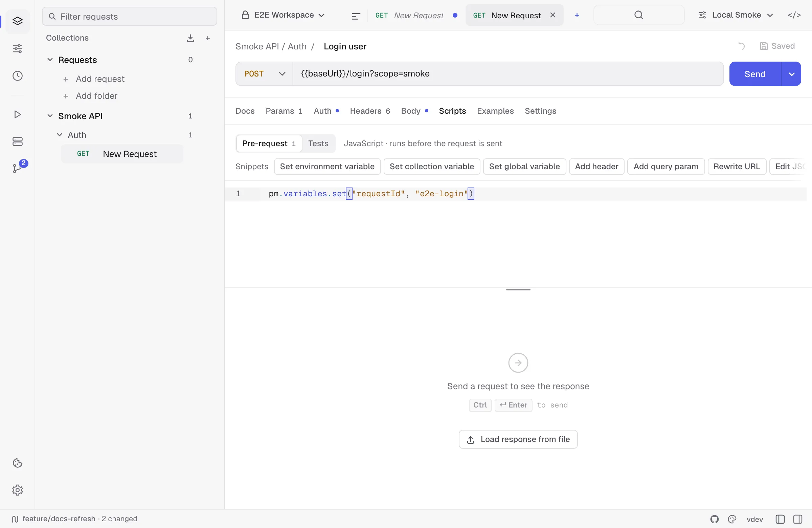812x528 pixels.
Task: Switch to the italic unsaved New Request tab
Action: pos(416,15)
